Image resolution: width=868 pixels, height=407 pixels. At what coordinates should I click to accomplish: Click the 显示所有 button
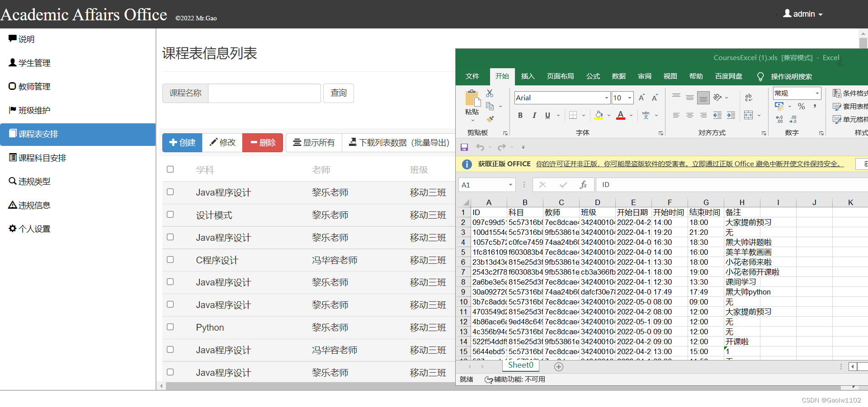(314, 143)
